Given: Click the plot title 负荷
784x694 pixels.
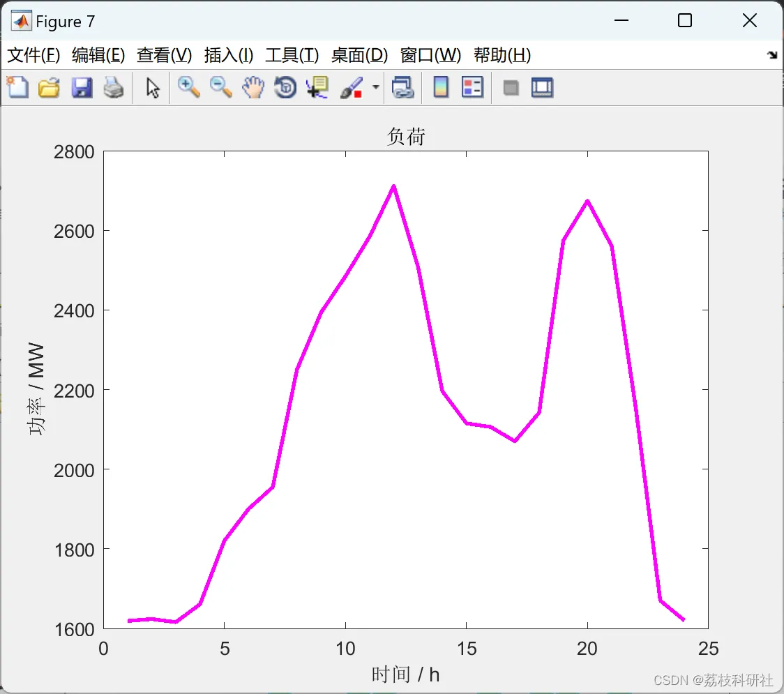Looking at the screenshot, I should 406,136.
